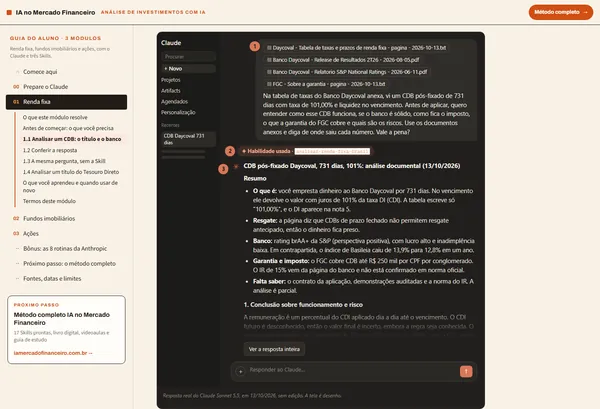The image size is (600, 409).
Task: Open iamercadofinanceiro.com.br link
Action: 53,353
